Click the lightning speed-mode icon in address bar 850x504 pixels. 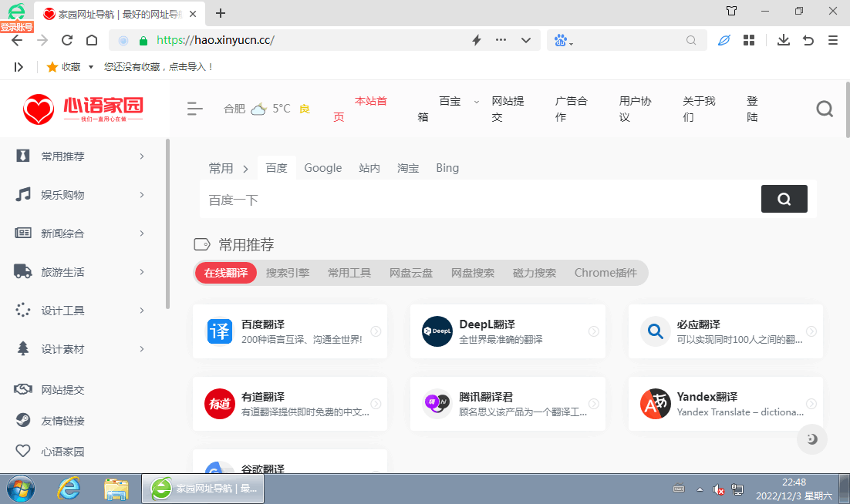click(477, 40)
